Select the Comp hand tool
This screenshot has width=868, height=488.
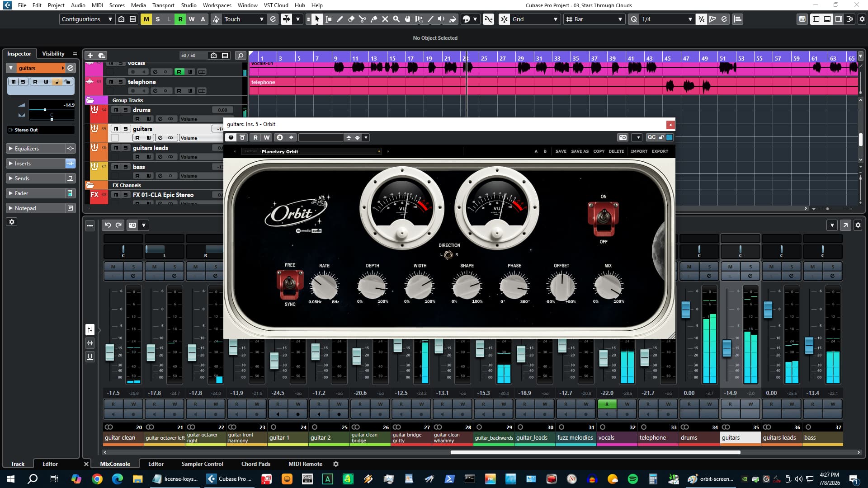(408, 19)
